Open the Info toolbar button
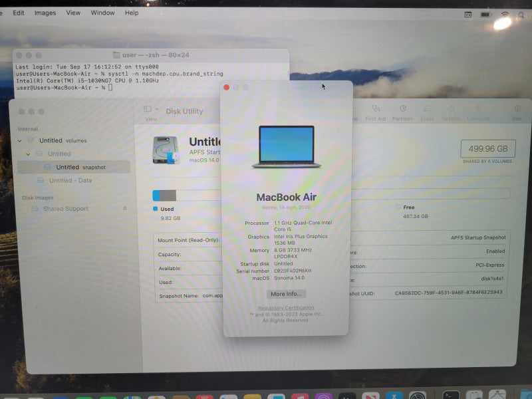 coord(517,113)
